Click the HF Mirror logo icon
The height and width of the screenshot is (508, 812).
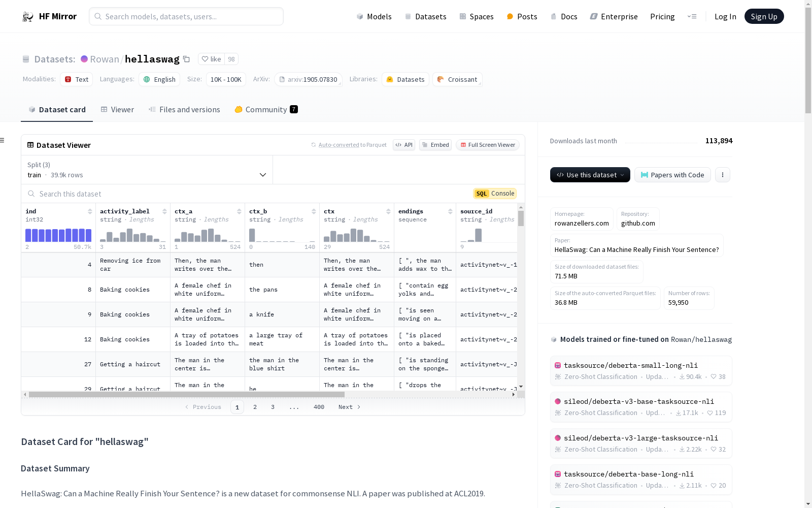(x=28, y=17)
